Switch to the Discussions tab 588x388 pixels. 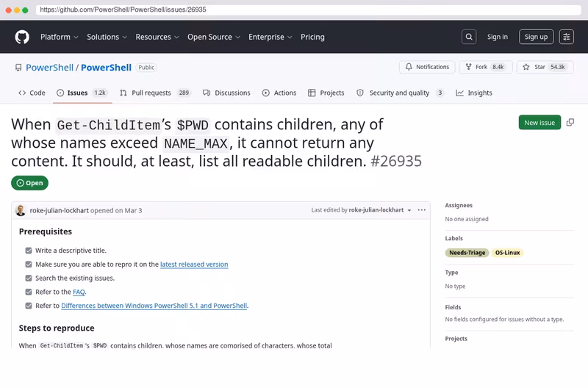pos(226,93)
